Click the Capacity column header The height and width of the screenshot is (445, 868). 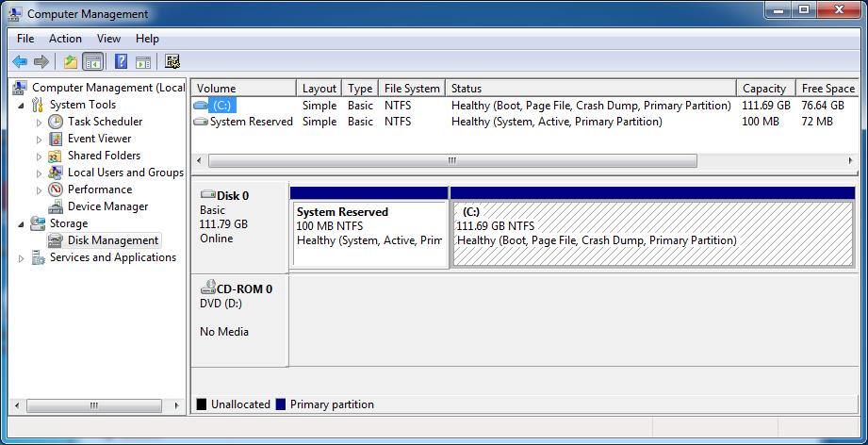(x=763, y=89)
